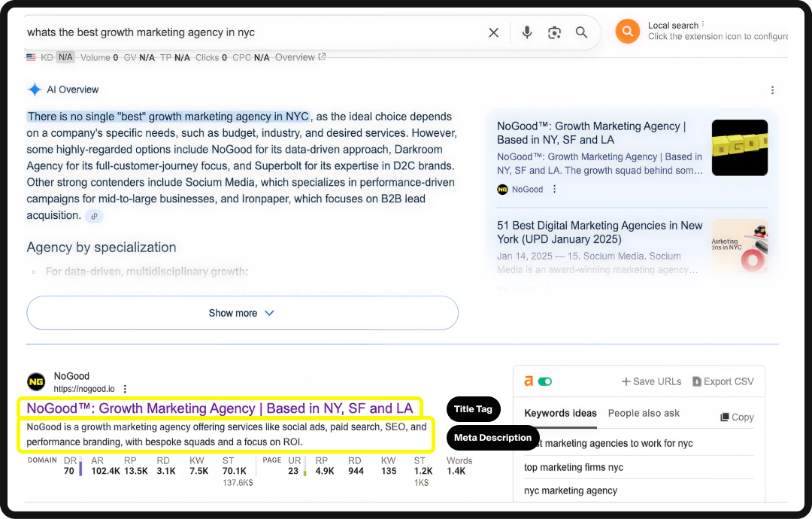Image resolution: width=812 pixels, height=519 pixels.
Task: Click the Save URLs button
Action: [x=651, y=381]
